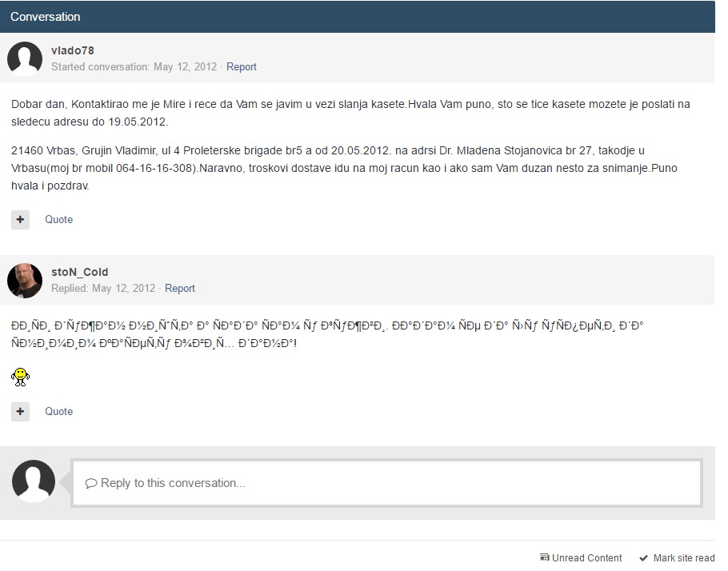Screen dimensions: 728x571
Task: Click the speech bubble reply icon
Action: click(90, 483)
